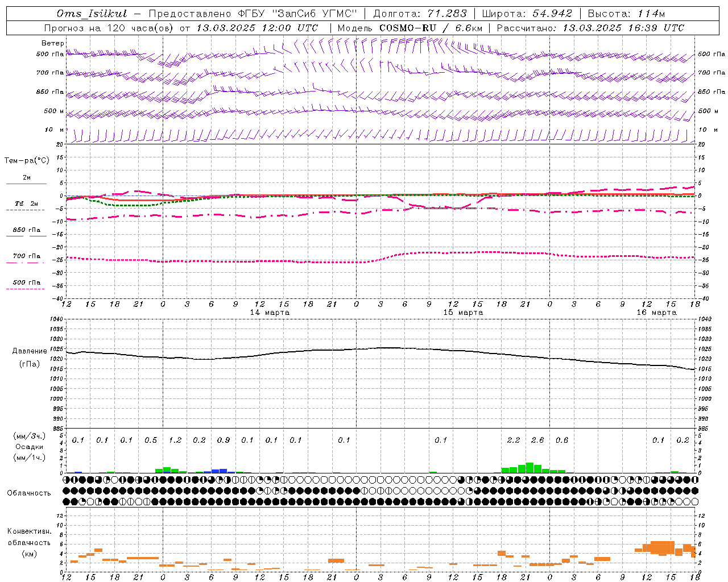Click the "14 марта" date label
This screenshot has width=728, height=582.
point(270,313)
